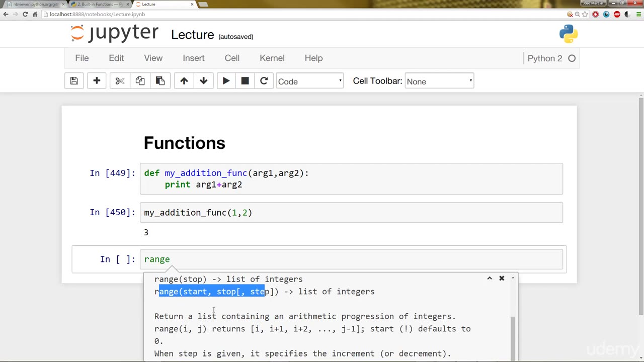Open the cell type dropdown showing Code
Viewport: 644px width, 362px height.
point(309,81)
